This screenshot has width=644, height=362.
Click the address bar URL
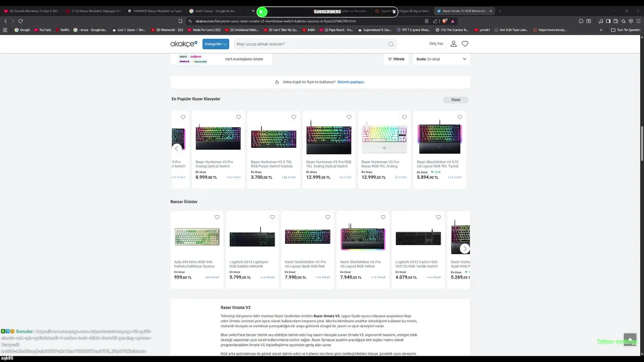click(275, 21)
